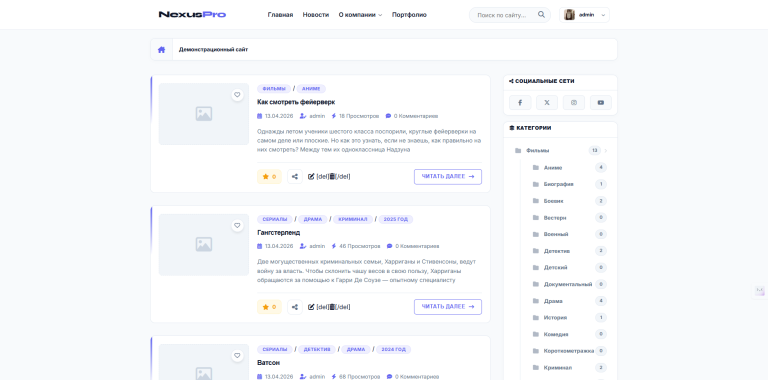This screenshot has height=380, width=768.
Task: Click the 'Криминал' tag on the 'Гангстерленд' post
Action: coord(353,219)
